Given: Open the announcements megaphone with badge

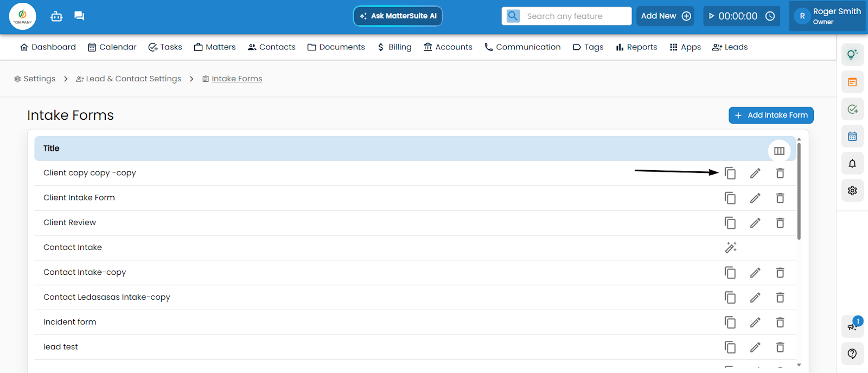Looking at the screenshot, I should (852, 326).
